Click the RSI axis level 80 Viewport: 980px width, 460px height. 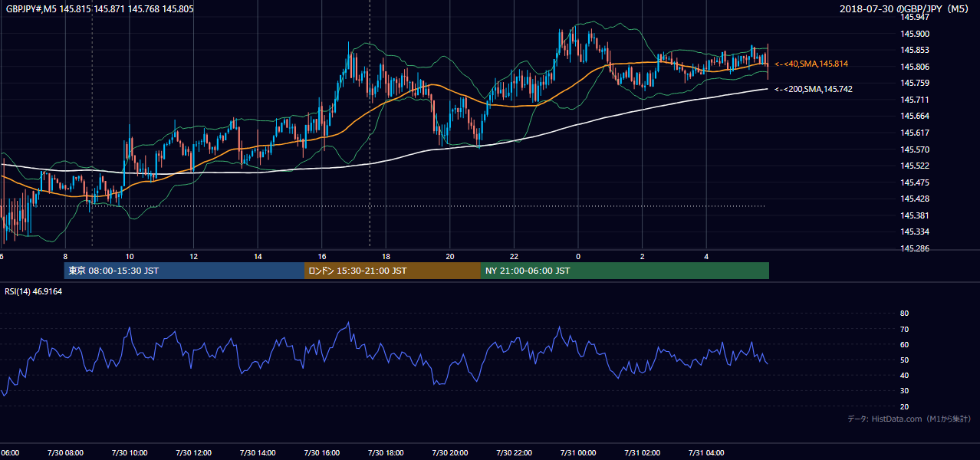[x=904, y=314]
